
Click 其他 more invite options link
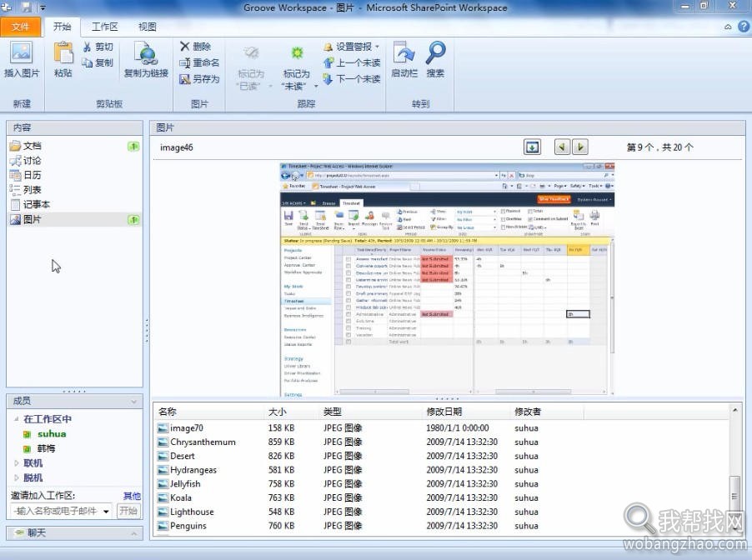(x=132, y=496)
